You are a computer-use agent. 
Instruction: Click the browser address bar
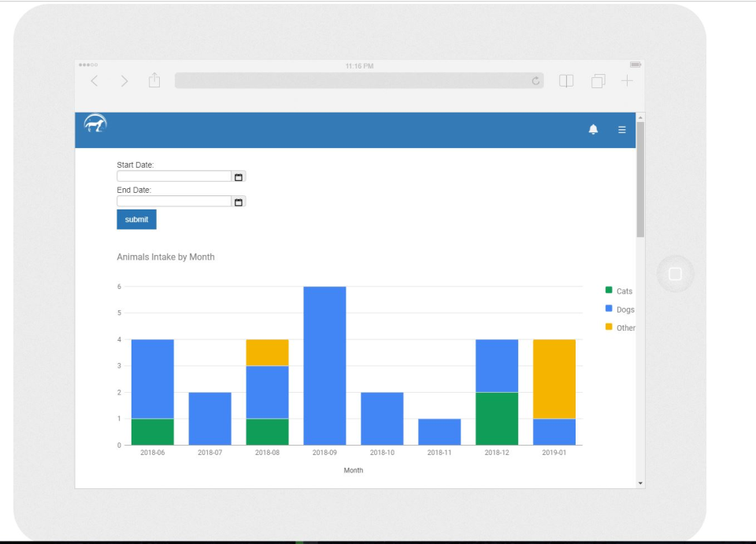click(359, 81)
